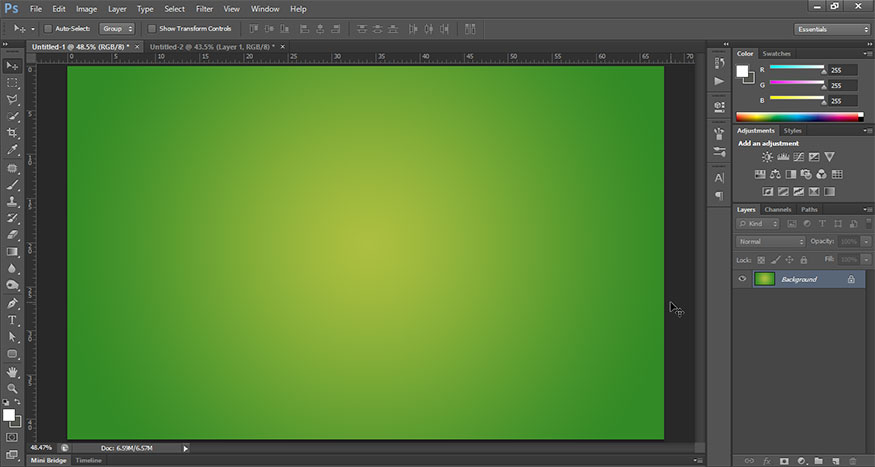Click the Background layer thumbnail

[764, 279]
